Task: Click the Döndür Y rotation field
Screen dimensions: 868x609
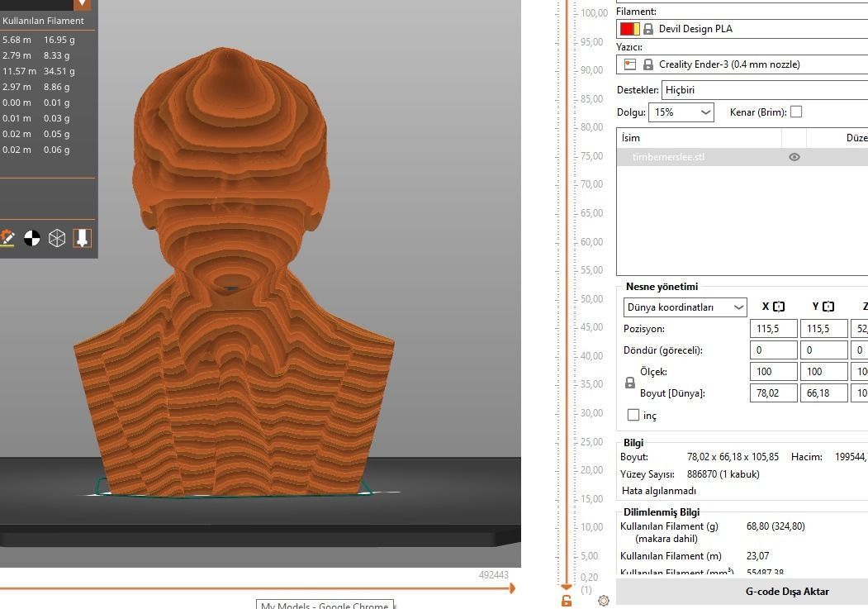Action: [x=823, y=350]
